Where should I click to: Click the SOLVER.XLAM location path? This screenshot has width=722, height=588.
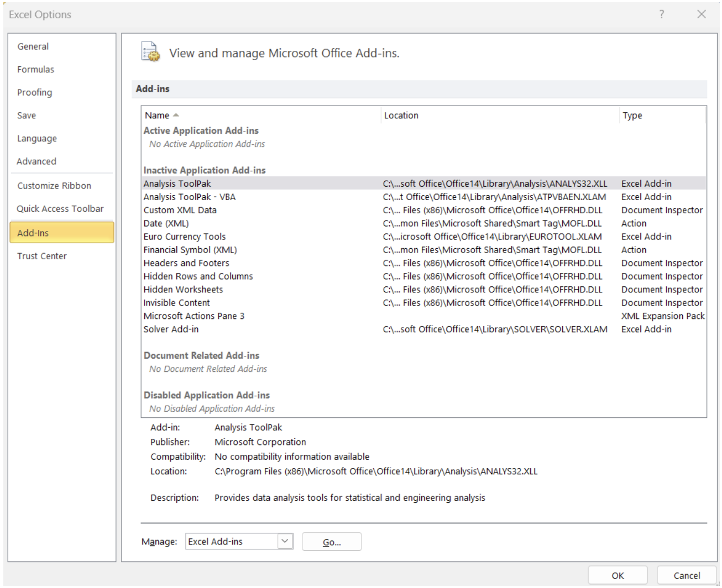[x=495, y=329]
